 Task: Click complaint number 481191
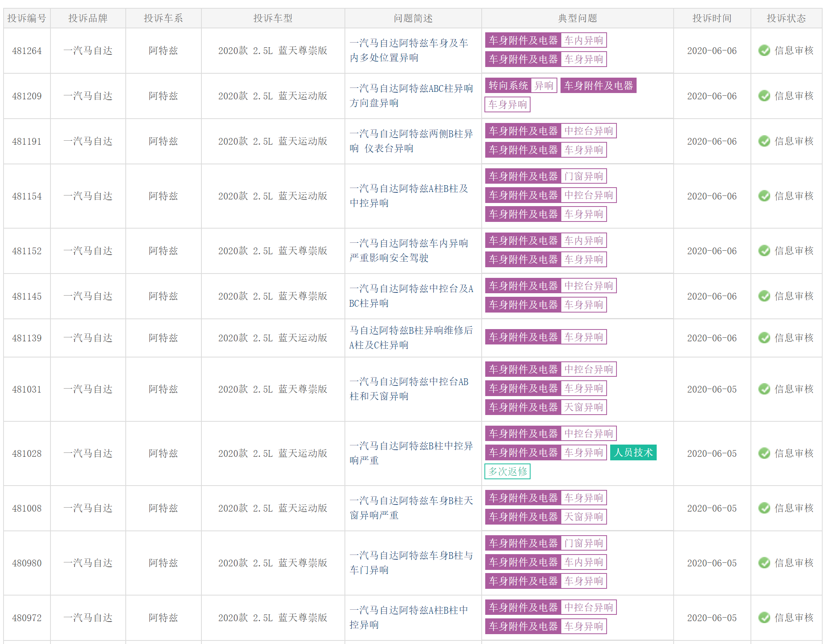[x=27, y=141]
